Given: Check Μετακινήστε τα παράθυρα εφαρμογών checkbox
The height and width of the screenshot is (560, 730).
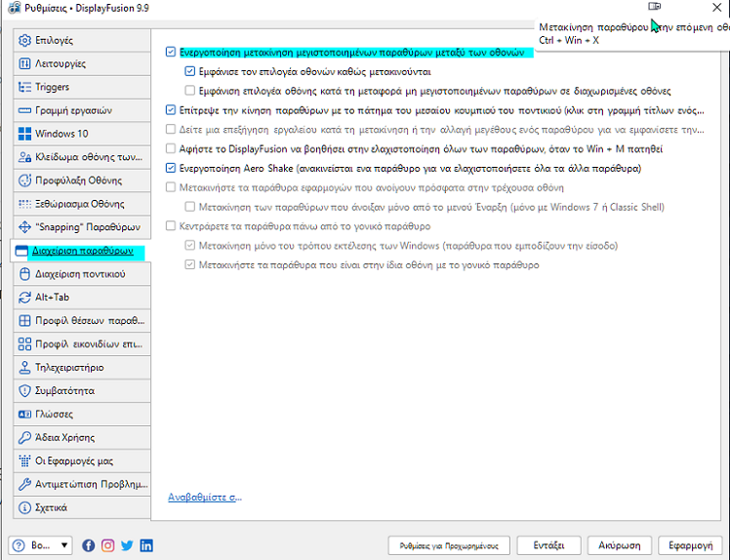Looking at the screenshot, I should [x=171, y=187].
